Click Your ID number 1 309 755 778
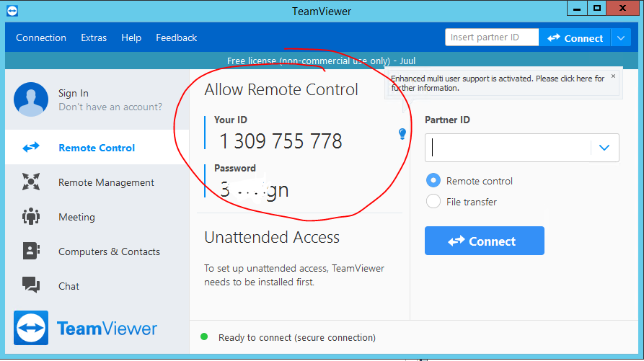Image resolution: width=644 pixels, height=361 pixels. pos(281,141)
